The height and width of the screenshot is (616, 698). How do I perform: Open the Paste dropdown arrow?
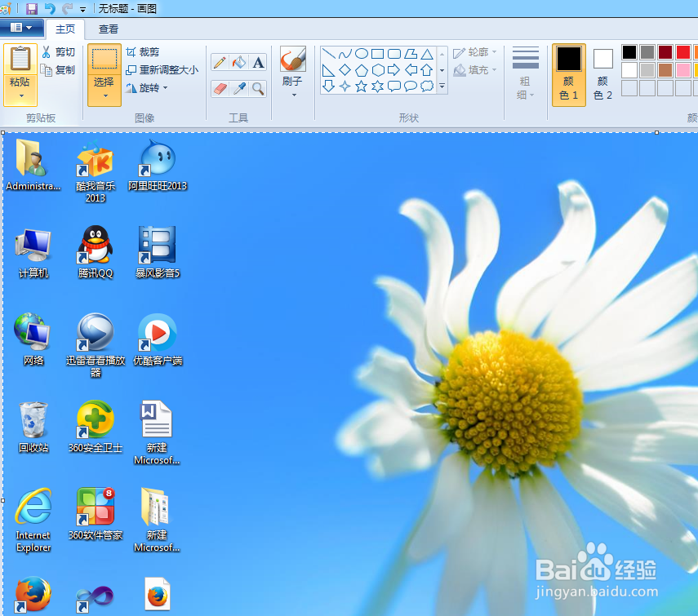(21, 95)
